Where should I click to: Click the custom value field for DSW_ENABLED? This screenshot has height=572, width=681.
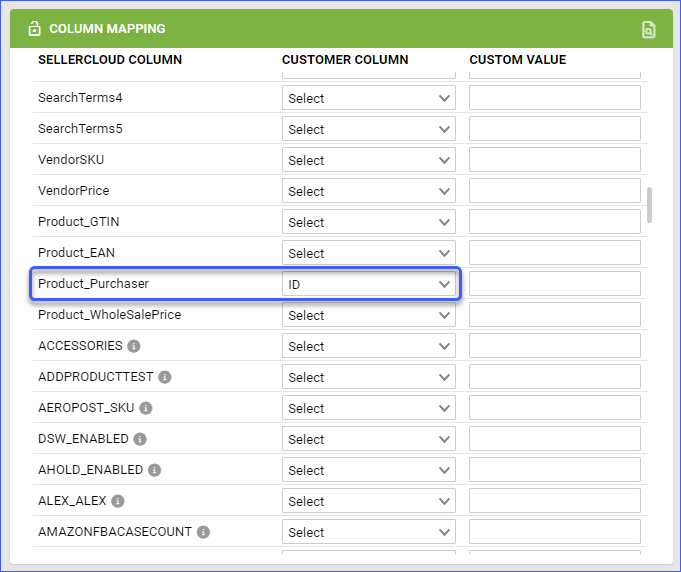click(x=554, y=439)
